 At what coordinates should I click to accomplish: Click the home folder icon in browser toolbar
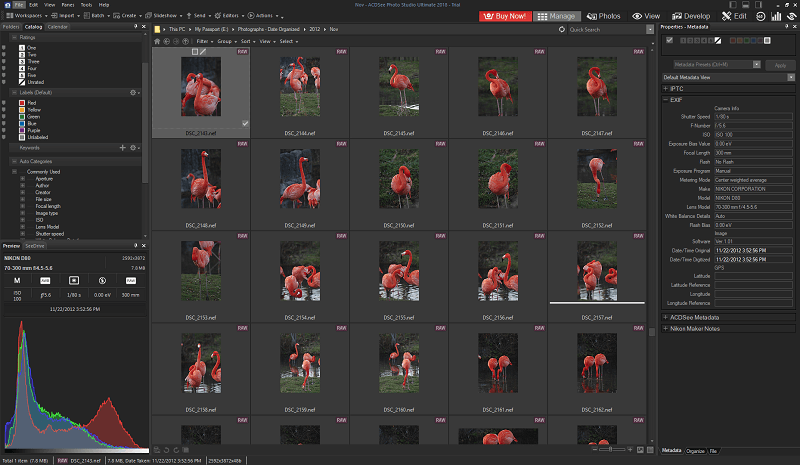[x=157, y=41]
